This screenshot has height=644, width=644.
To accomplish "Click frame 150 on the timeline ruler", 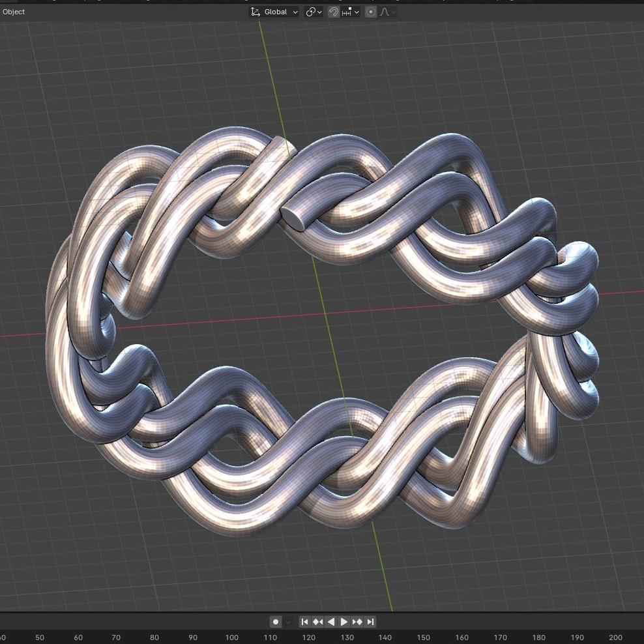I will 424,637.
